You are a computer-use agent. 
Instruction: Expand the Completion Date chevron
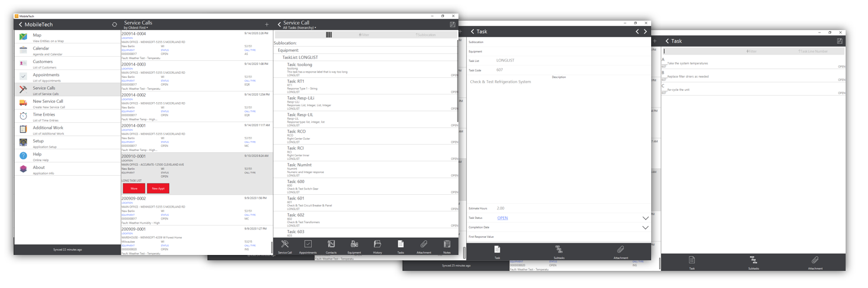(645, 227)
